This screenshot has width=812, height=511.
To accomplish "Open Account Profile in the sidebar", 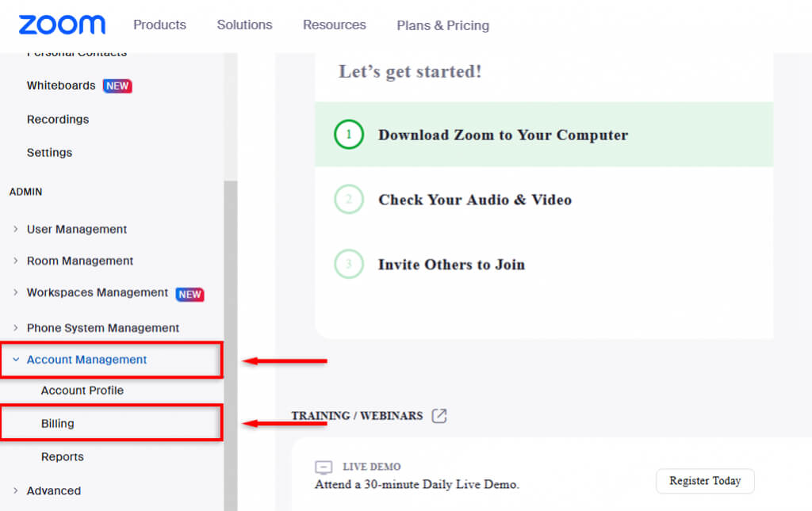I will 82,391.
